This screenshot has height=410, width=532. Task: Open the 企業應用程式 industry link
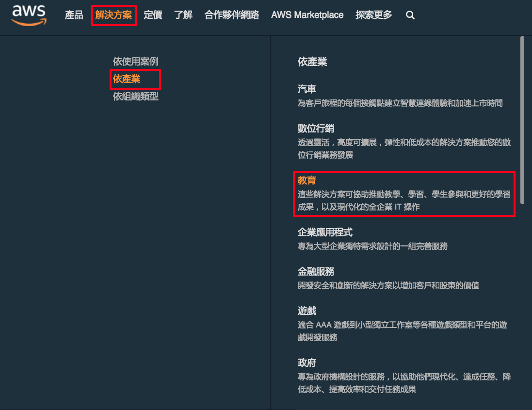pyautogui.click(x=325, y=232)
